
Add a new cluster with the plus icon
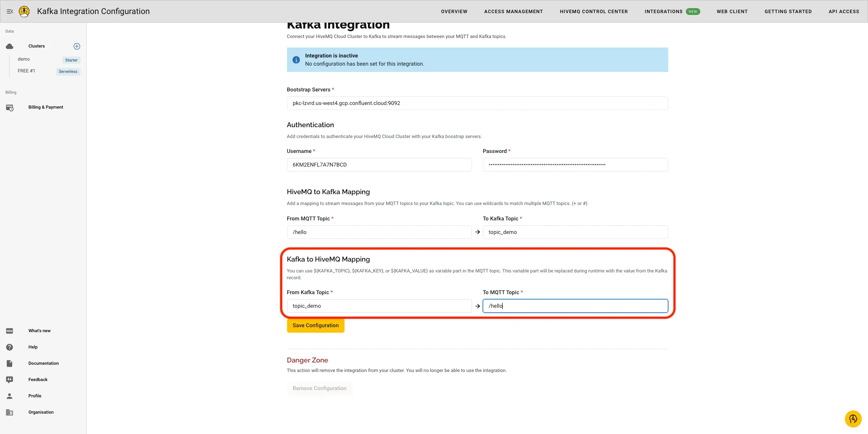click(x=77, y=46)
